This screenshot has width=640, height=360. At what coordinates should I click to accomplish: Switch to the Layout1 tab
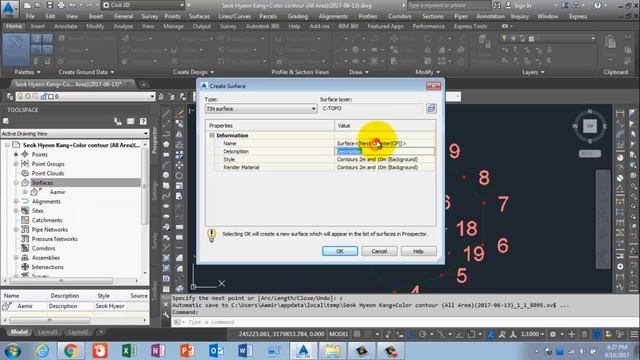[47, 332]
